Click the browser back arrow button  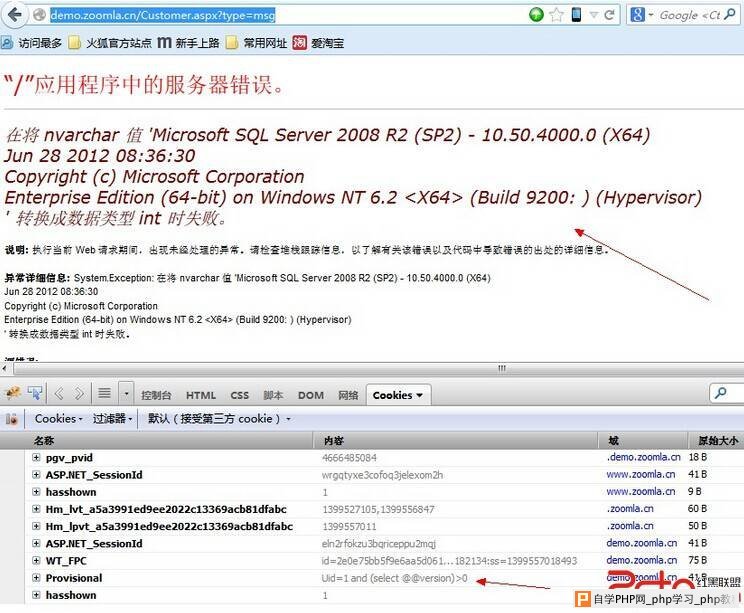point(14,15)
